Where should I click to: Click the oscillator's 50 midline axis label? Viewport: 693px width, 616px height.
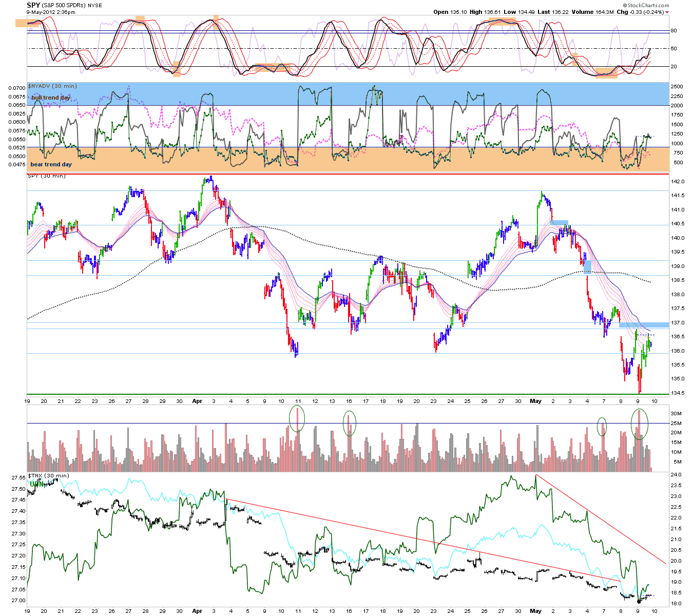673,49
